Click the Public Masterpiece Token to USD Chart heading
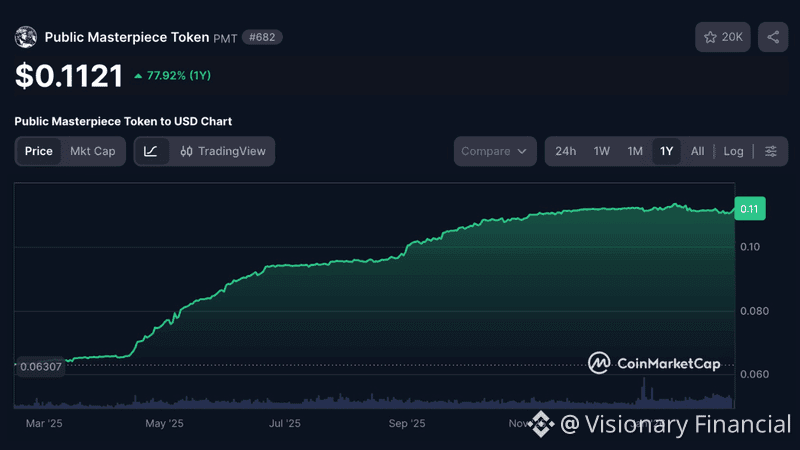 (x=123, y=121)
